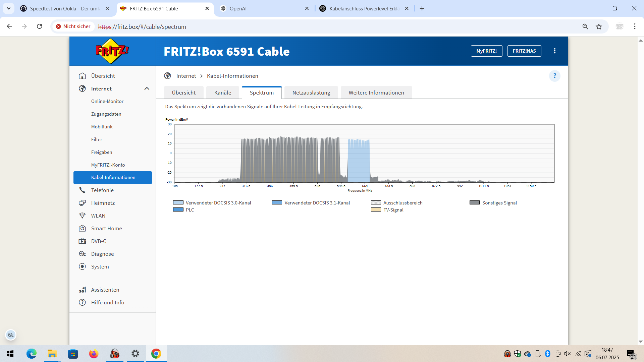Viewport: 644px width, 362px height.
Task: Bookmark page with the star icon
Action: [x=599, y=26]
